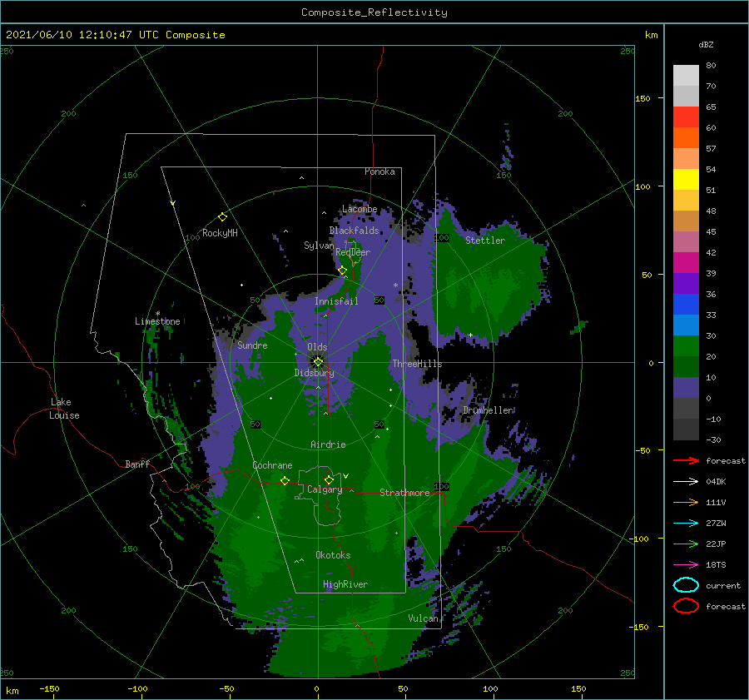
Task: Select the light gray 70-80 dBZ swatch
Action: point(686,76)
